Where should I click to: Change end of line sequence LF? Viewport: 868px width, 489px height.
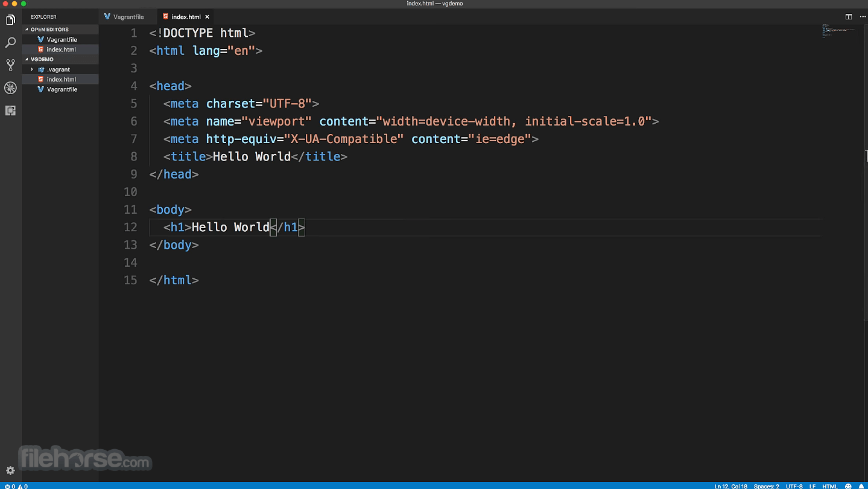pyautogui.click(x=812, y=486)
